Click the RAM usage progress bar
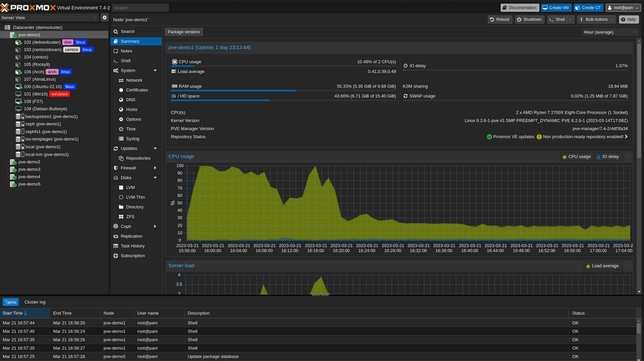This screenshot has width=644, height=361. coord(283,91)
